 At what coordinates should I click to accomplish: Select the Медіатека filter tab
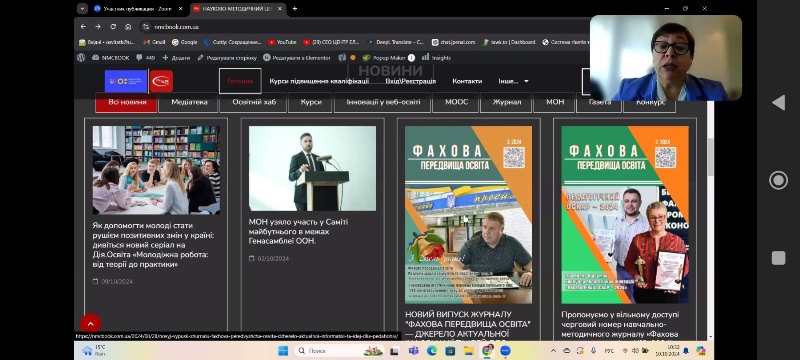point(189,102)
